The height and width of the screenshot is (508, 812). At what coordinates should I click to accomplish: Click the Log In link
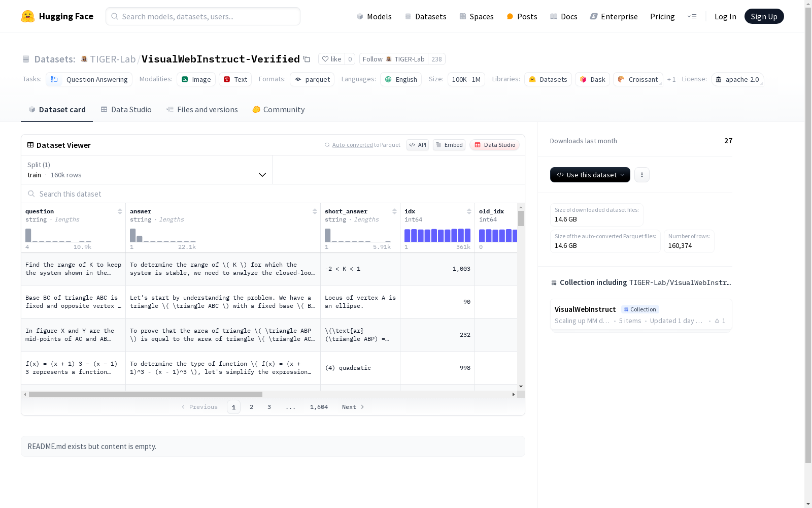tap(725, 16)
